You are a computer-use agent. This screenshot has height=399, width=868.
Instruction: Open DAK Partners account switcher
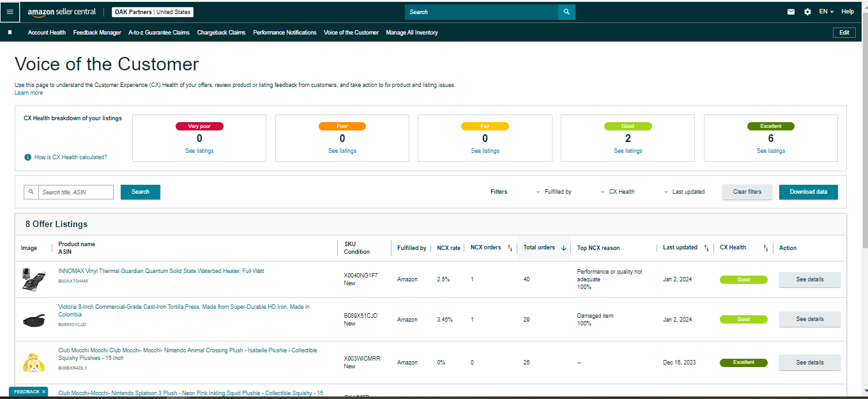153,12
